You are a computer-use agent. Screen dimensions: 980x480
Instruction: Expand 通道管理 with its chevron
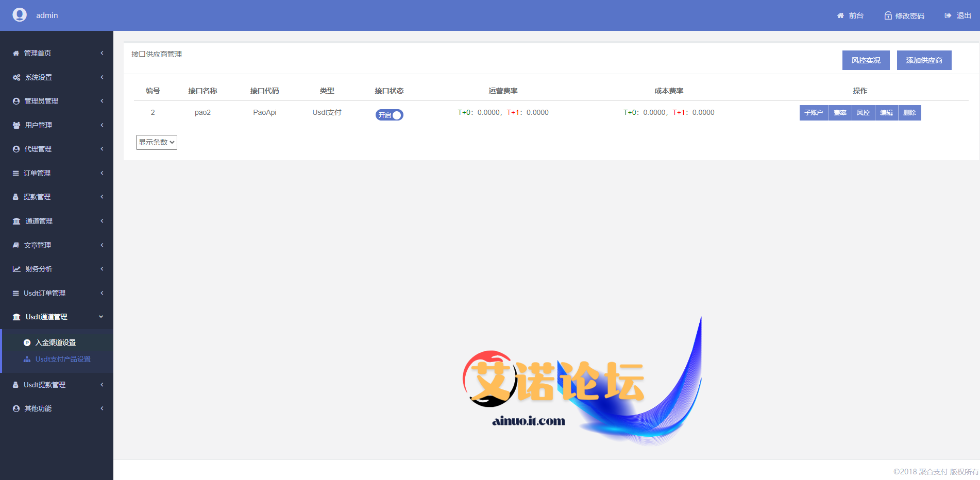[x=102, y=221]
